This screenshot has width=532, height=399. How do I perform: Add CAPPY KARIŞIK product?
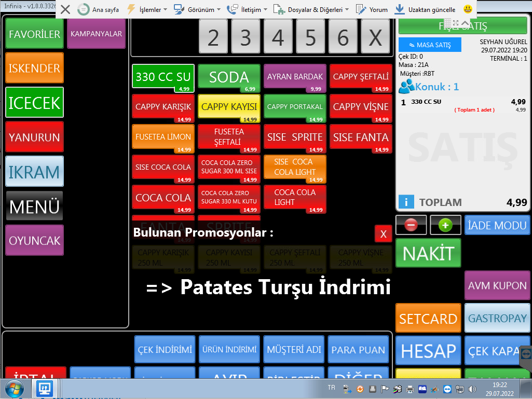(x=163, y=108)
